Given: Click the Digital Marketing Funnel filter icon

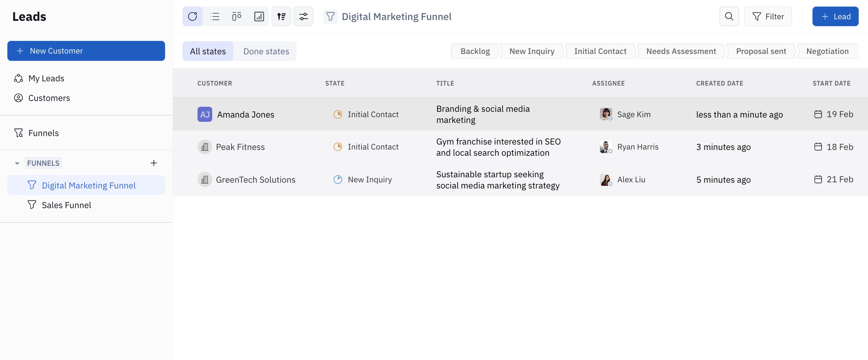Looking at the screenshot, I should coord(330,16).
